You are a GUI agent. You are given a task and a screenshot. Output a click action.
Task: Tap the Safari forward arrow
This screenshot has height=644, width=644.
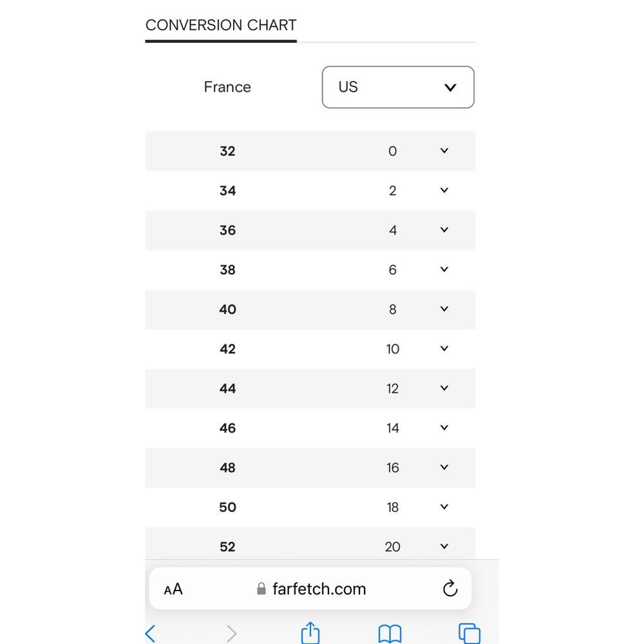pos(232,633)
